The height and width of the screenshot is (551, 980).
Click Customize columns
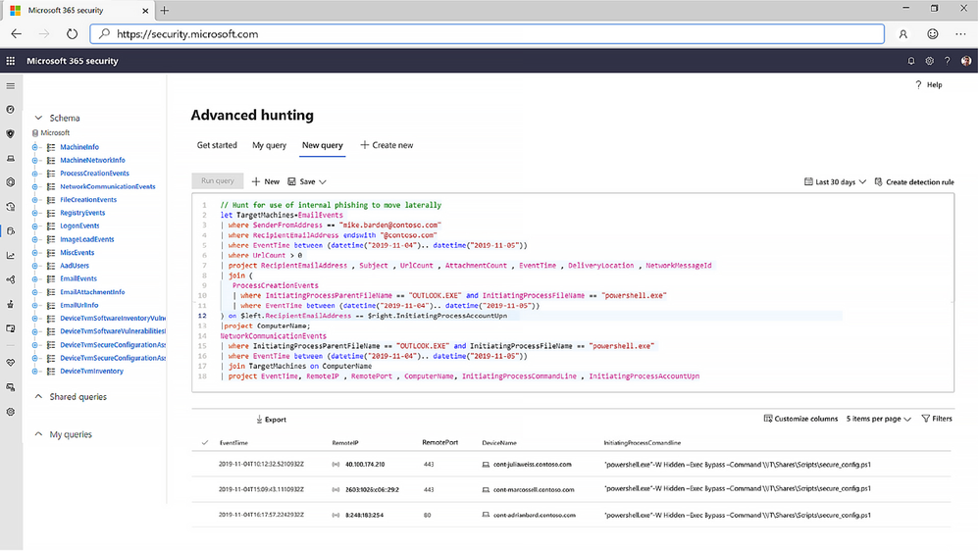pyautogui.click(x=801, y=419)
